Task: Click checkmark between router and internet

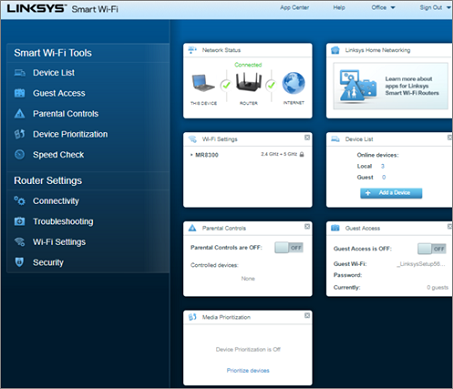Action: pyautogui.click(x=271, y=85)
